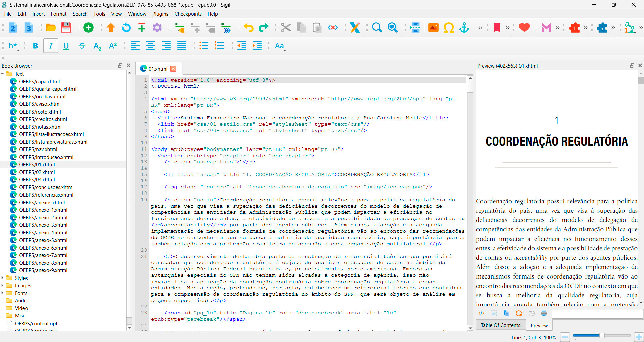Select OEBPS/introducao.xhtml in Book Browser

[x=46, y=157]
